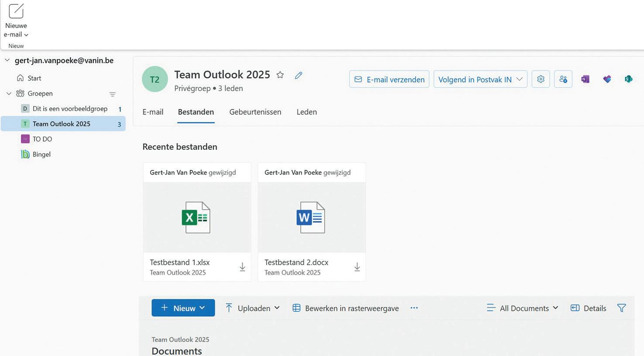The image size is (644, 356).
Task: Switch to the Gebeurtenissen tab
Action: pyautogui.click(x=255, y=112)
